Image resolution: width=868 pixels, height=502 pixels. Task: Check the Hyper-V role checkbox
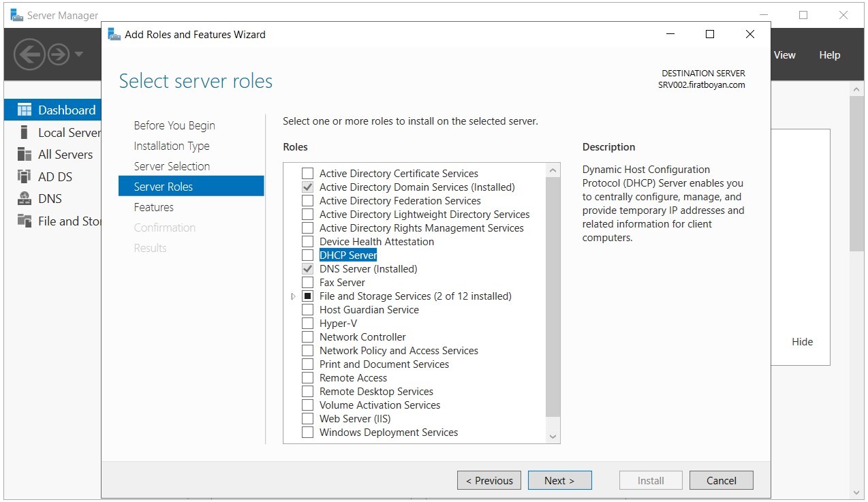[308, 324]
